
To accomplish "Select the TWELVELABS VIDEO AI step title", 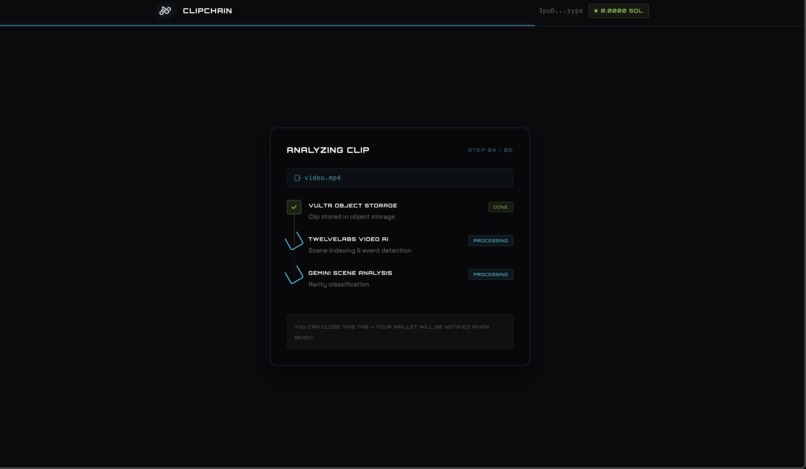I will [x=348, y=239].
